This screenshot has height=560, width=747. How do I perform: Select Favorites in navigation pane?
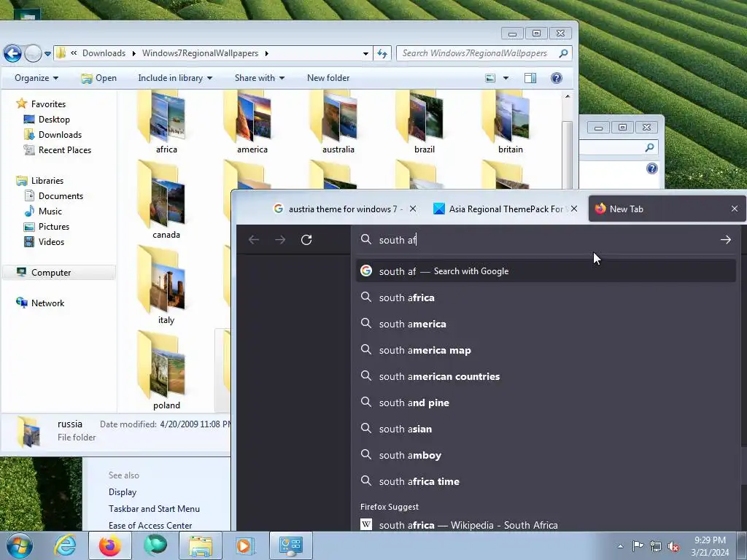tap(42, 104)
